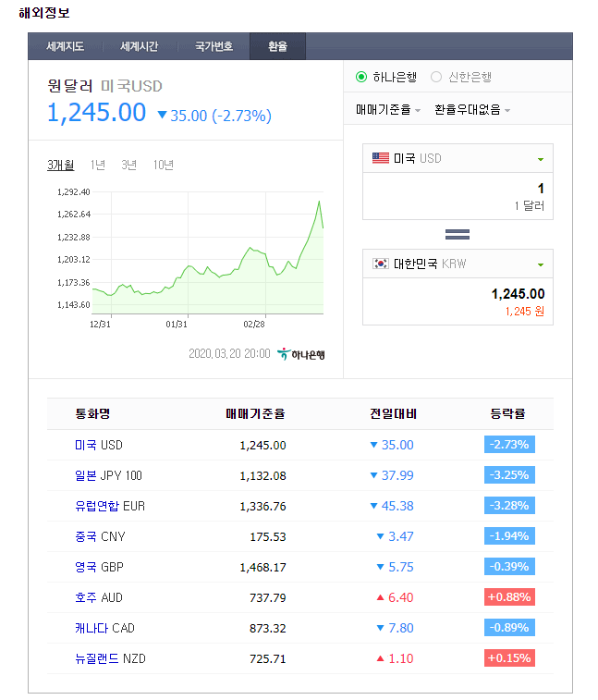
Task: Expand the 대한민국 KRW currency selector
Action: tap(458, 264)
